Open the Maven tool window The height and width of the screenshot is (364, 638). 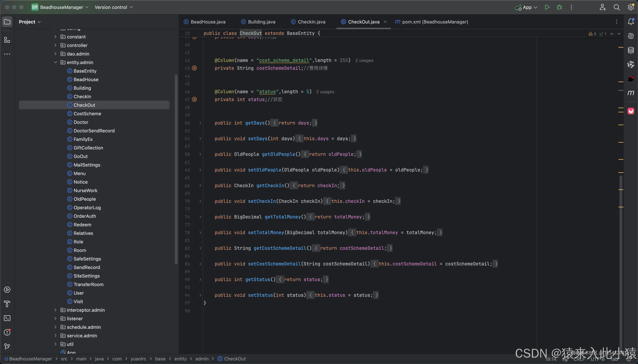[x=631, y=93]
